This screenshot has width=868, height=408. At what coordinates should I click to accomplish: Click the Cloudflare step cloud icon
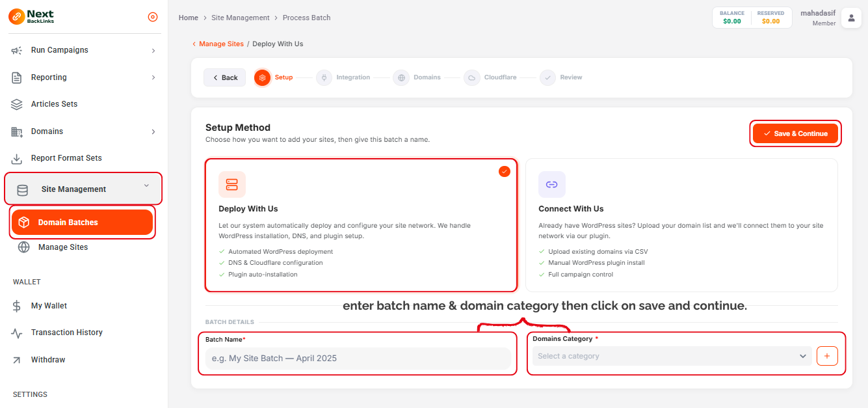(472, 77)
